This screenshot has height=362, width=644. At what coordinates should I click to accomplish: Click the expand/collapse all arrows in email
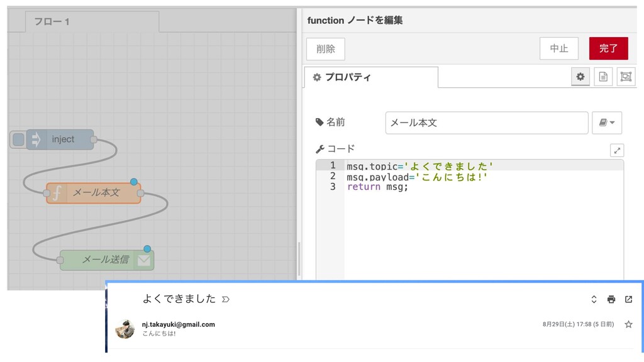click(x=594, y=299)
